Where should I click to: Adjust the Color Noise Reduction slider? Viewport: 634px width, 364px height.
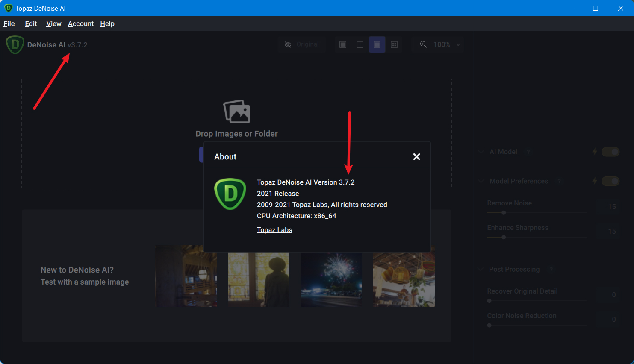(537, 325)
